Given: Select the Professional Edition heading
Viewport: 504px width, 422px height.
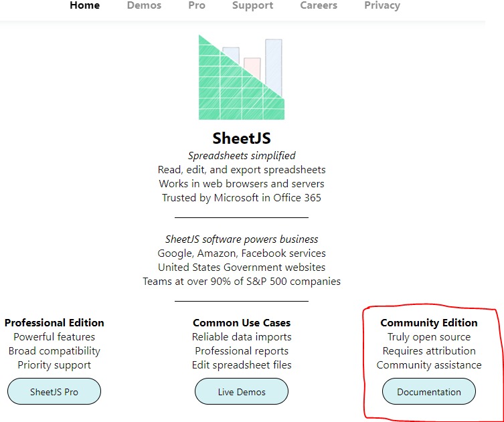Looking at the screenshot, I should point(54,322).
